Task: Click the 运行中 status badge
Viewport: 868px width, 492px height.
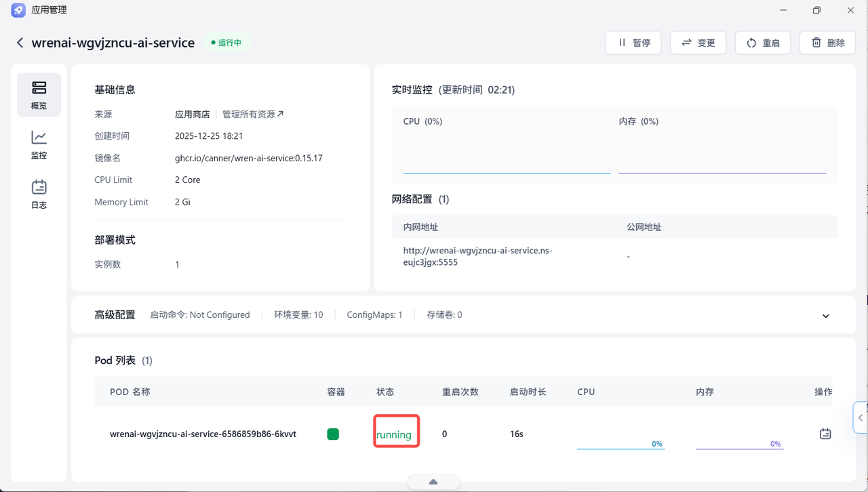Action: pos(226,43)
